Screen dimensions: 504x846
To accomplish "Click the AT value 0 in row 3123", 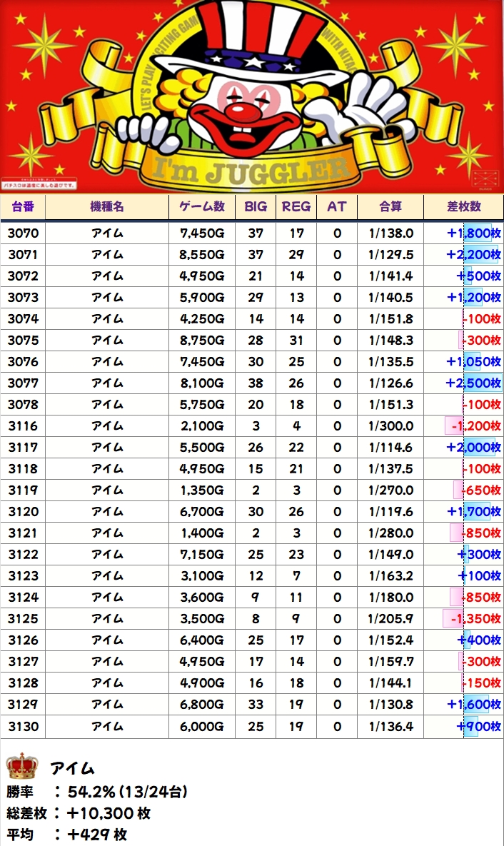I will (337, 576).
